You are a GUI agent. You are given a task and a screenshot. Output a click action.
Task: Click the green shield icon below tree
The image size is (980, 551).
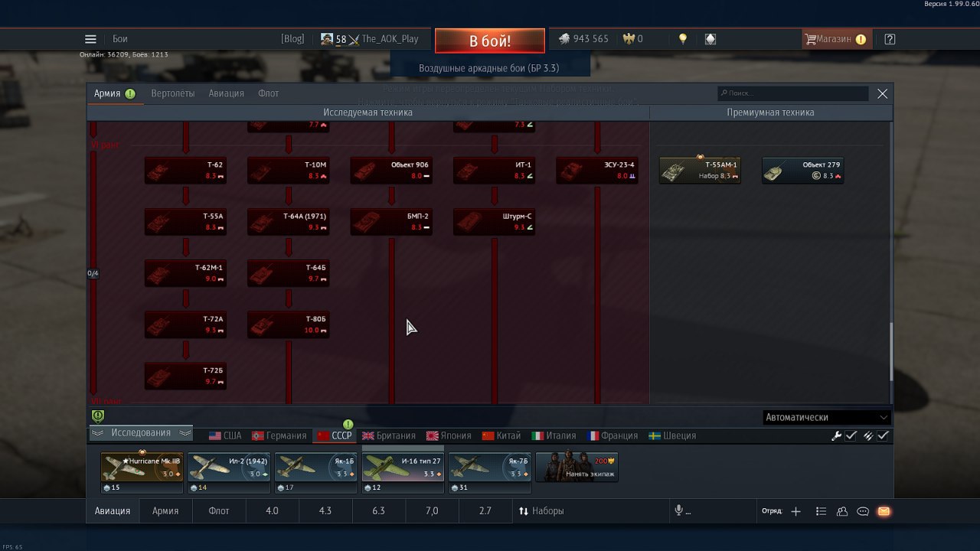98,416
